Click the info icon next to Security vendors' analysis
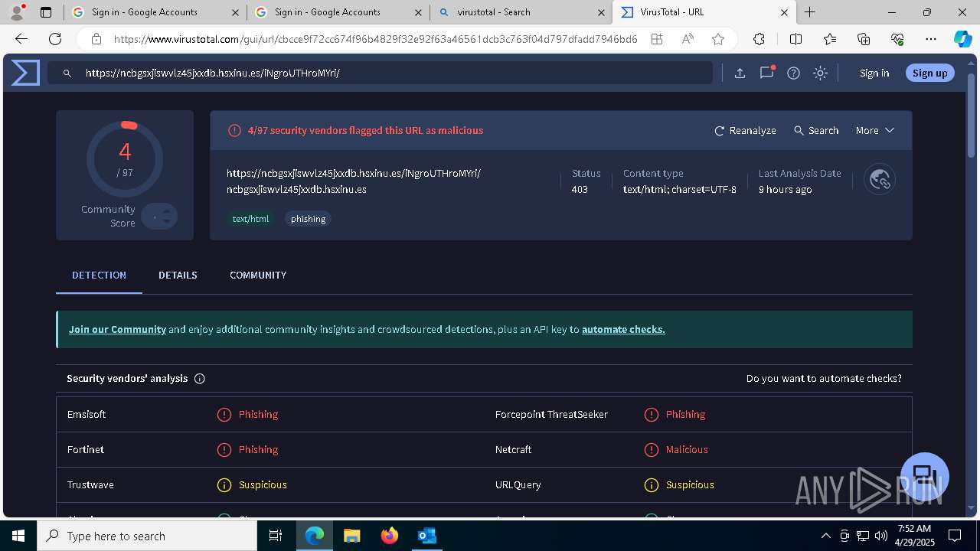Viewport: 980px width, 551px height. tap(200, 379)
